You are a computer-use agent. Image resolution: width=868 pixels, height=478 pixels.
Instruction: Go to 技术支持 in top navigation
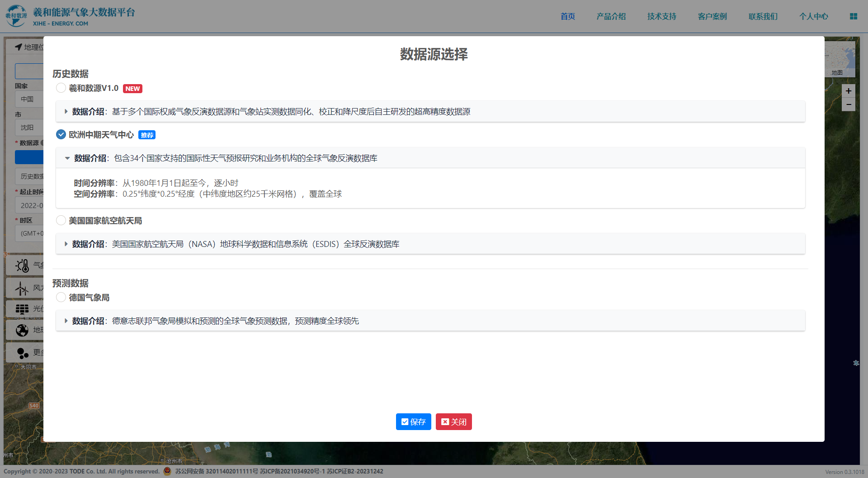point(661,16)
